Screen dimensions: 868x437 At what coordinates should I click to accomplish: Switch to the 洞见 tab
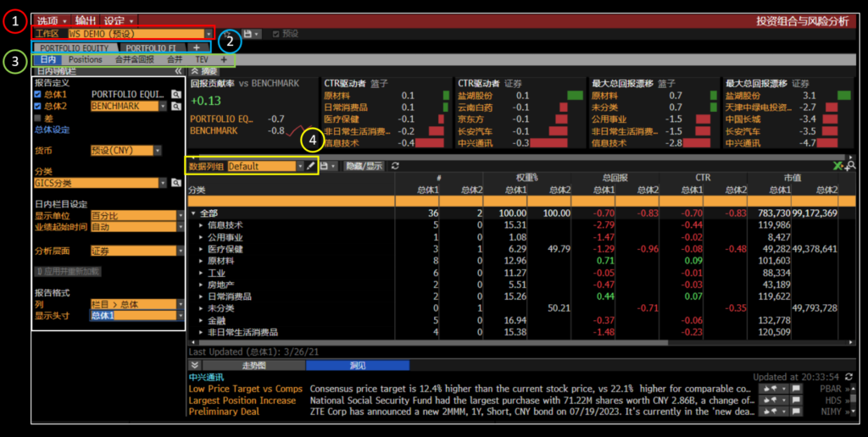tap(358, 366)
